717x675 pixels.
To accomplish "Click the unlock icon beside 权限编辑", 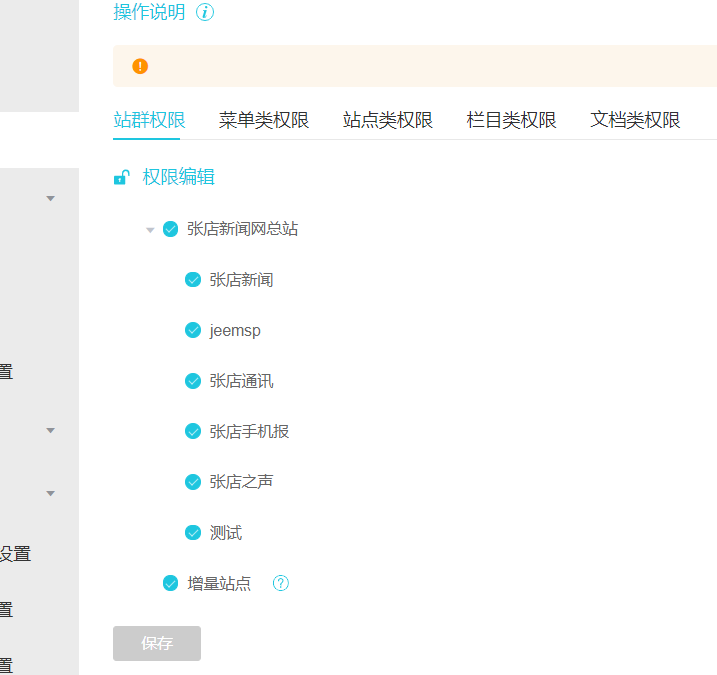I will [x=122, y=177].
